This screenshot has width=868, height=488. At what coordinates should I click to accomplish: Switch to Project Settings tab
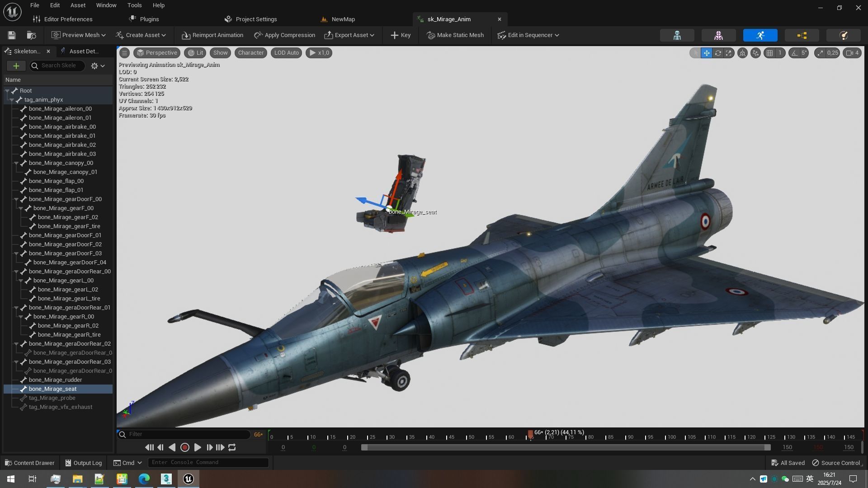pos(251,19)
